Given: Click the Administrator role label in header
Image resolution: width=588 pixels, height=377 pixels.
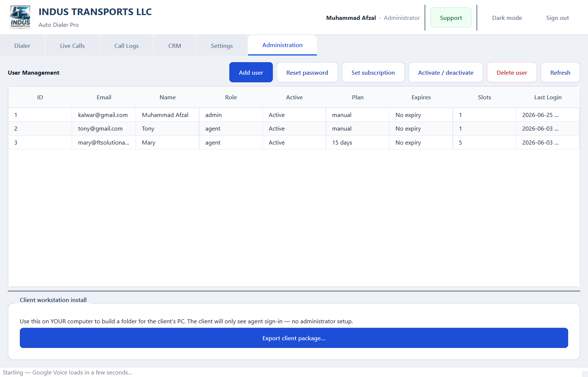Looking at the screenshot, I should point(402,18).
